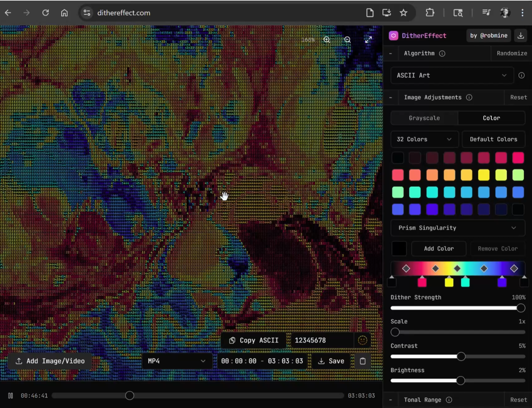Collapse the Algorithm section
The image size is (532, 408).
(x=391, y=53)
